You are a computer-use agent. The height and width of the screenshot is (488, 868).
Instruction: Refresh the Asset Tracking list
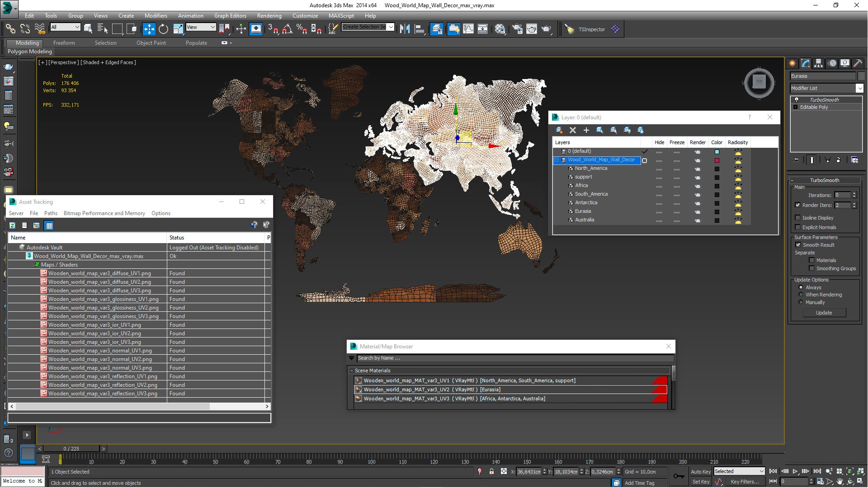point(13,225)
